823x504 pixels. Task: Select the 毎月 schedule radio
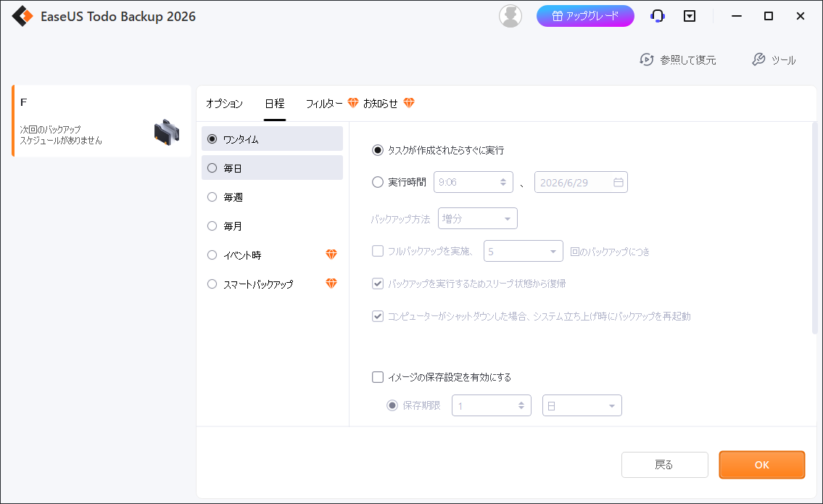tap(212, 226)
